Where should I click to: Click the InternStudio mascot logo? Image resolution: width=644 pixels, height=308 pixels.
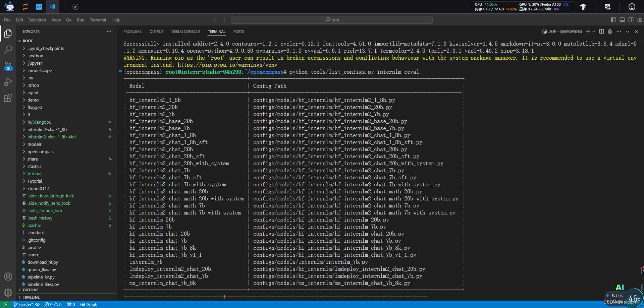tap(9, 6)
